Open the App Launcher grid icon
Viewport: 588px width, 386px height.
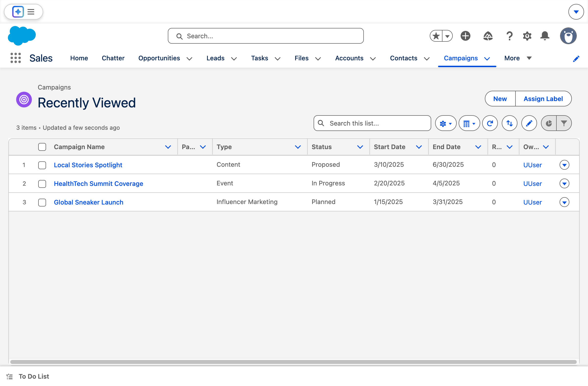(x=16, y=58)
